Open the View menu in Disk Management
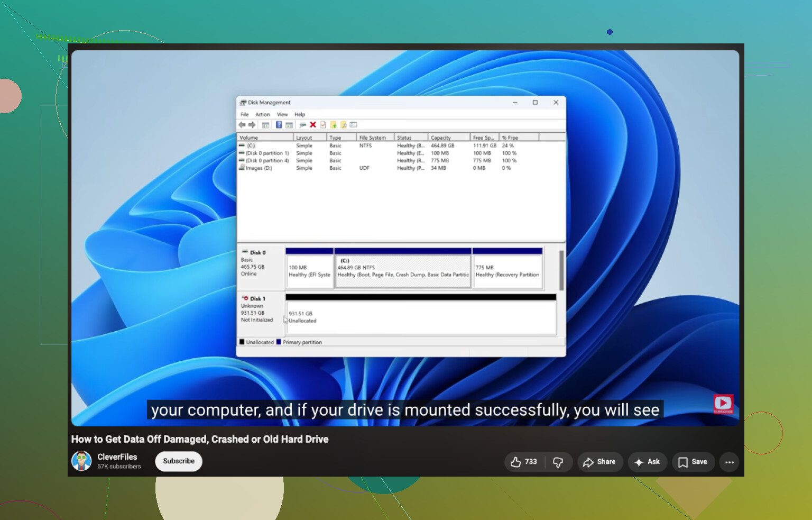Viewport: 812px width, 520px height. coord(282,114)
